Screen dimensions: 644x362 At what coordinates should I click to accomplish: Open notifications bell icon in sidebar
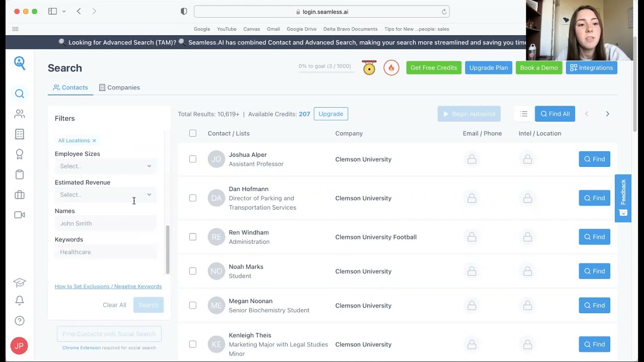pos(20,300)
